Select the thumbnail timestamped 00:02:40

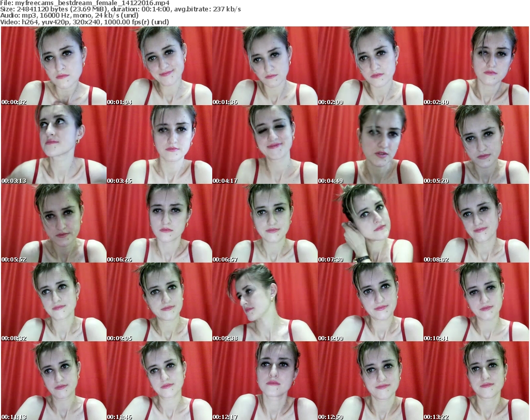(476, 66)
